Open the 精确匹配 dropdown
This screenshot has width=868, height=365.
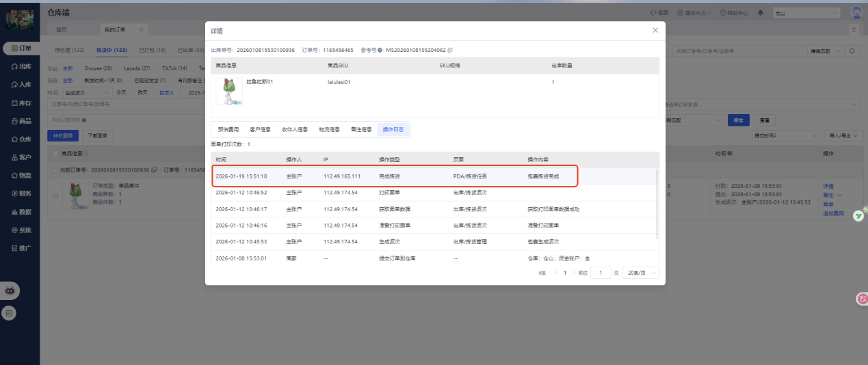click(825, 51)
